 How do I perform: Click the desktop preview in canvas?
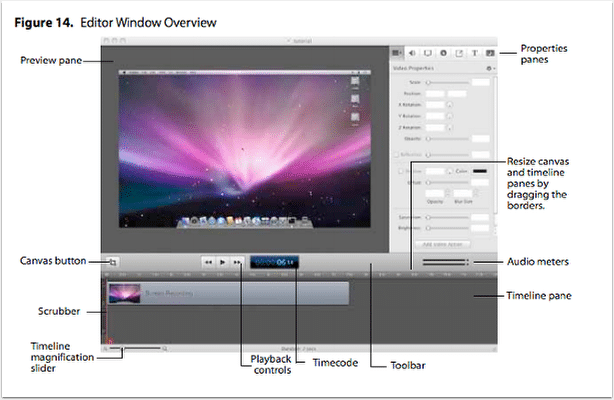245,149
